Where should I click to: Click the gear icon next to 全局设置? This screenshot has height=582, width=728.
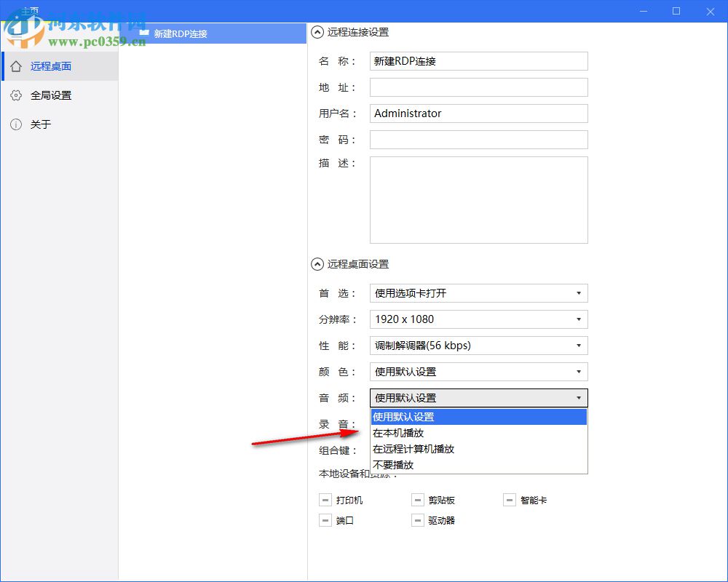[16, 95]
